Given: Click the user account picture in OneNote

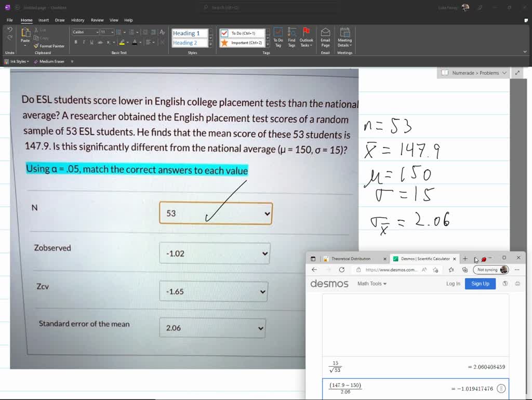Looking at the screenshot, I should [465, 7].
